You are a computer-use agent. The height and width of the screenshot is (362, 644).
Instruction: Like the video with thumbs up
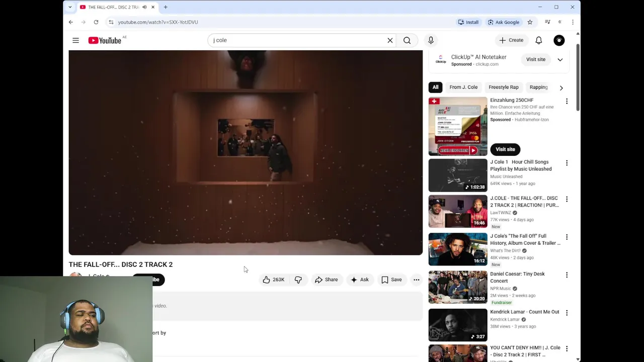(274, 280)
